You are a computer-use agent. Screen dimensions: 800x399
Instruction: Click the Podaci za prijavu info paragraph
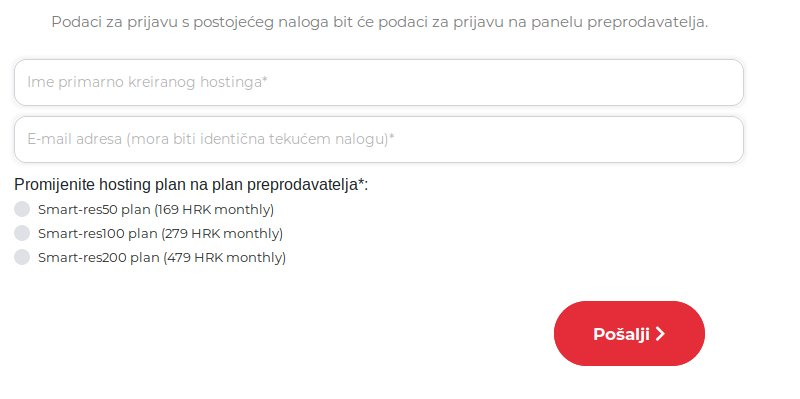click(x=380, y=22)
